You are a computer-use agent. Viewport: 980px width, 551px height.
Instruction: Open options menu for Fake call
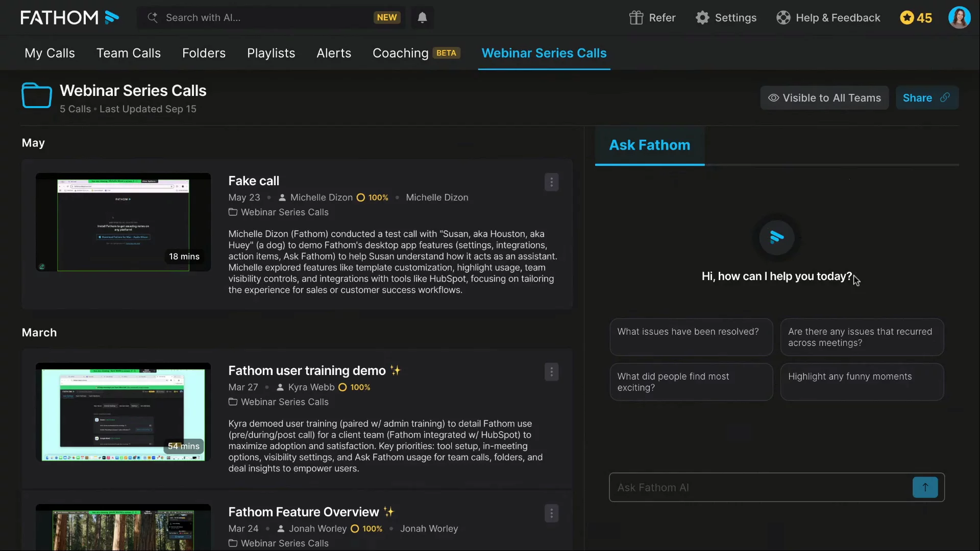(x=551, y=182)
